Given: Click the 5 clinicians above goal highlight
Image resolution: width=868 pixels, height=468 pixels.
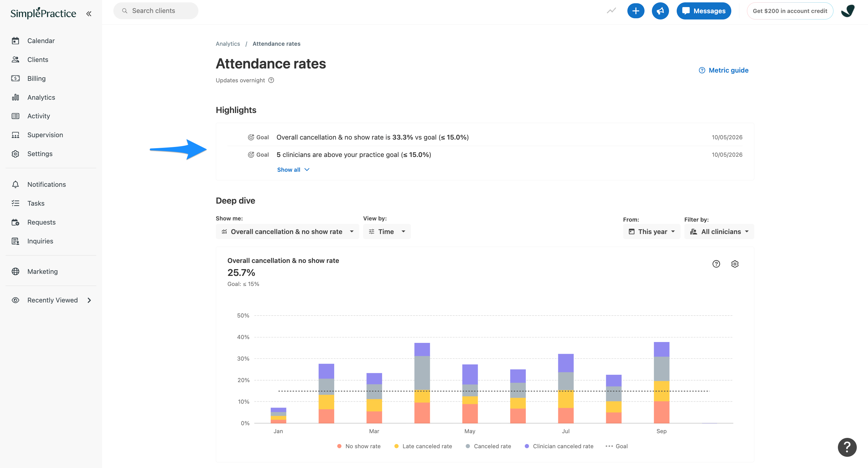Looking at the screenshot, I should [484, 155].
